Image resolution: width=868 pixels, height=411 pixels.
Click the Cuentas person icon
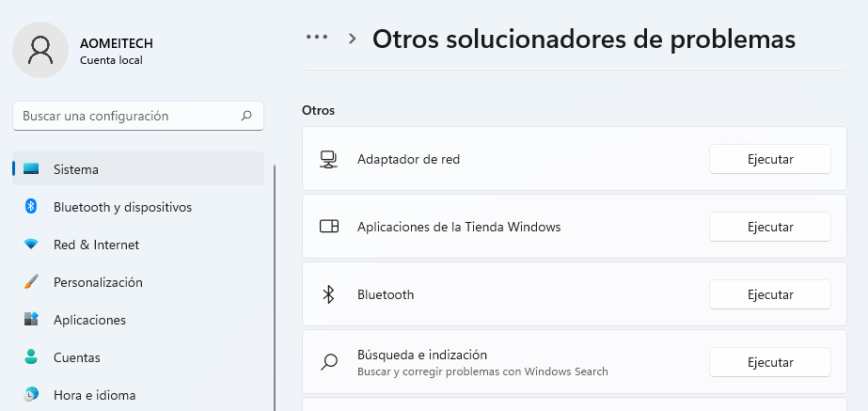(31, 357)
